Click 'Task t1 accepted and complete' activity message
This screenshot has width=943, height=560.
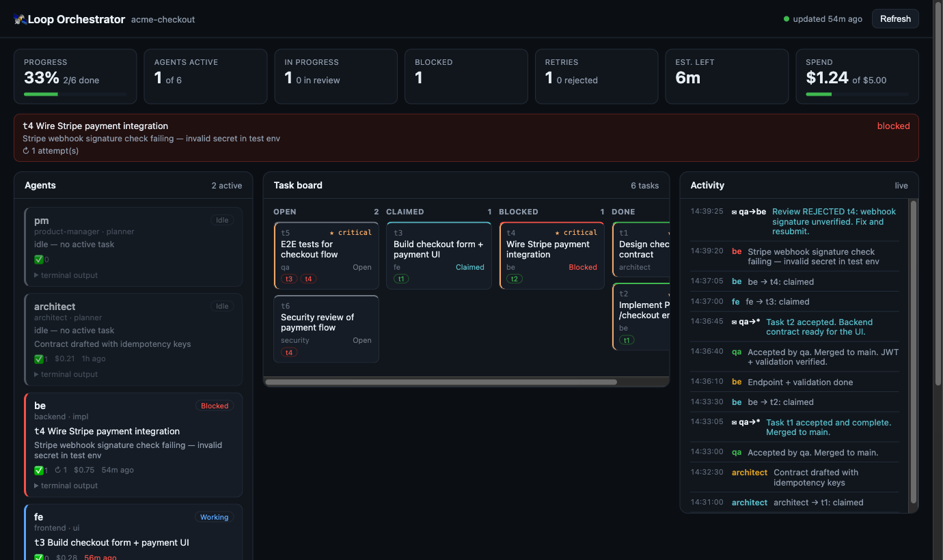coord(828,428)
